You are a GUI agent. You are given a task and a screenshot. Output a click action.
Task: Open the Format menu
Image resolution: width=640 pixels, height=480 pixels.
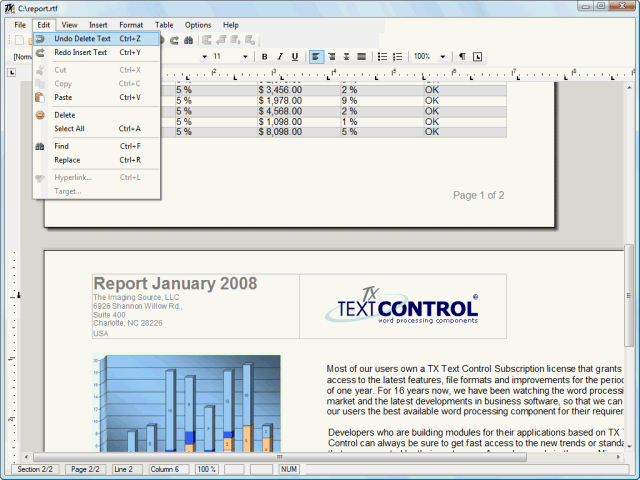pyautogui.click(x=131, y=24)
